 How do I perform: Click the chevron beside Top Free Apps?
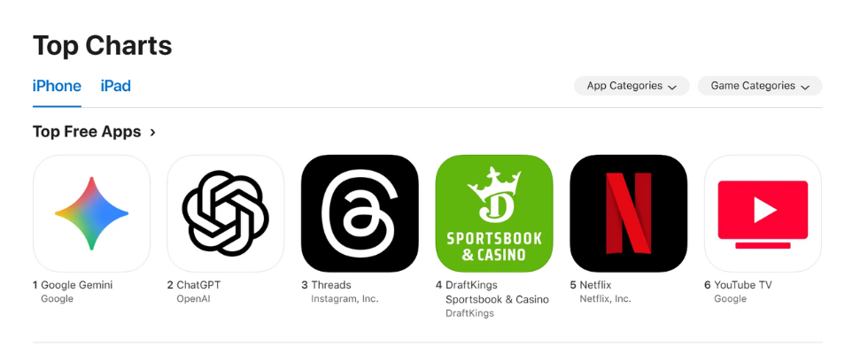pos(152,132)
